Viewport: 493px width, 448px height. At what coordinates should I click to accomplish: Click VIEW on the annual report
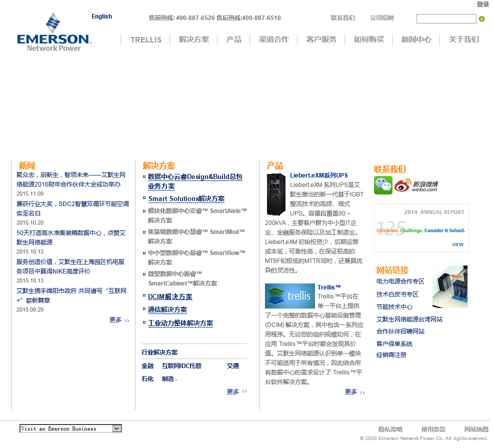pos(458,244)
